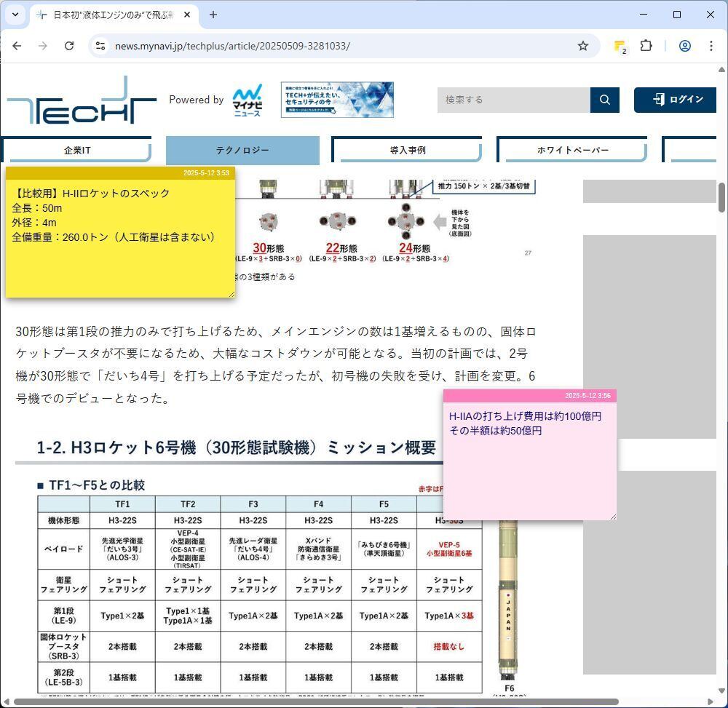
Task: Click the H3 rocket illustration image
Action: 508,601
